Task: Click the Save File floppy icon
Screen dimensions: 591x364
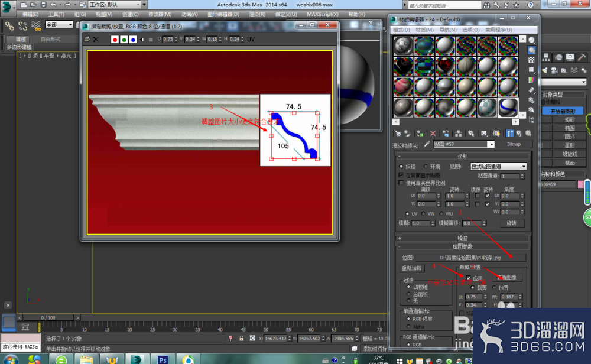Action: [x=43, y=5]
